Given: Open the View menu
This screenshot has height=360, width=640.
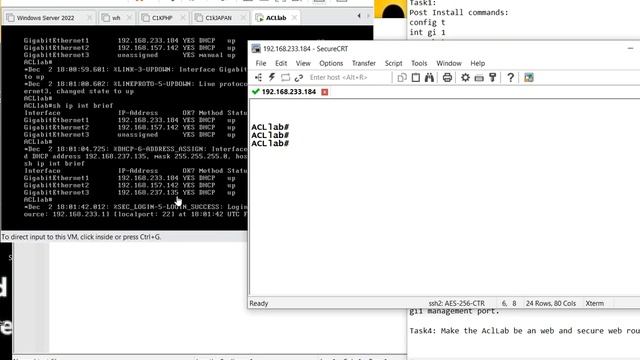Looking at the screenshot, I should [303, 63].
